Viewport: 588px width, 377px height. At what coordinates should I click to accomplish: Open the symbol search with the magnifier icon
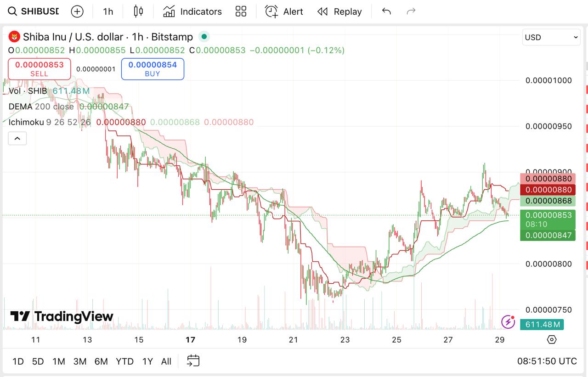[11, 11]
